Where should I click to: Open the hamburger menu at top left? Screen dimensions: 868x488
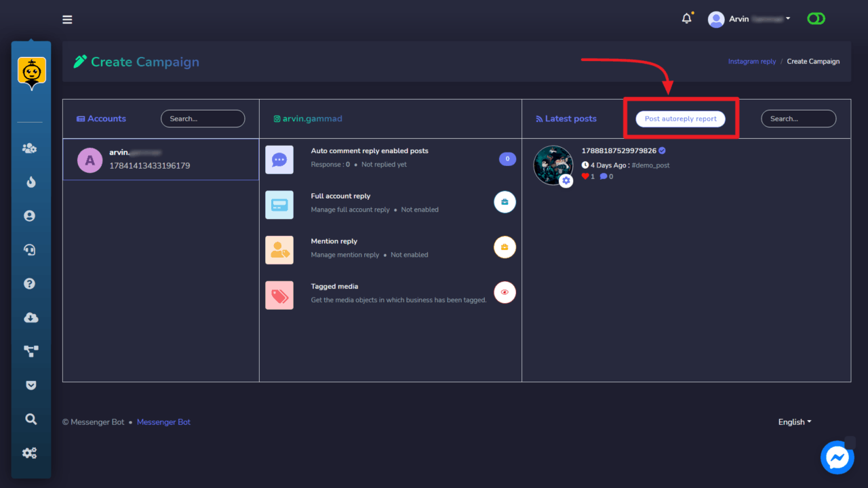pyautogui.click(x=67, y=20)
